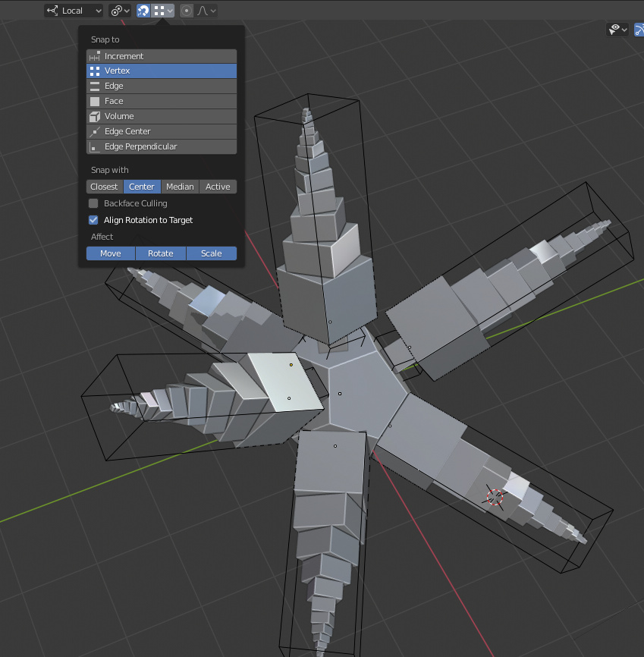Click the transform orientation axes icon
Screen dimensions: 644x657
[x=53, y=11]
